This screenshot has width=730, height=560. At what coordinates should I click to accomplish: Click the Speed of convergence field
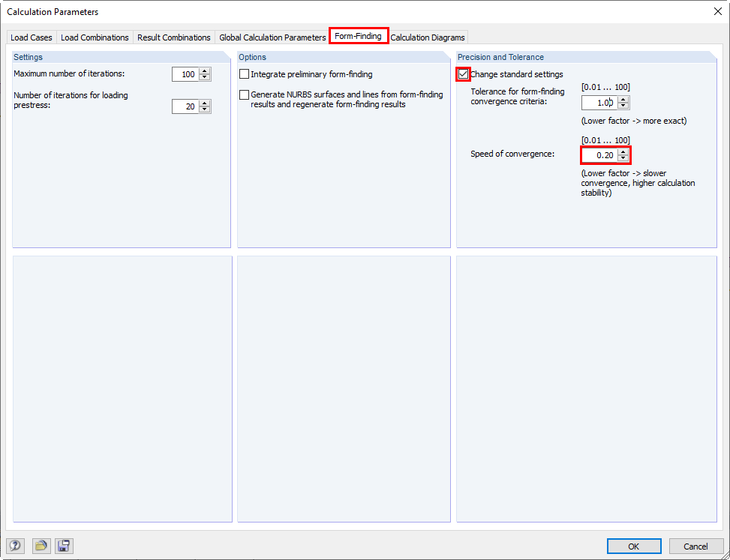pyautogui.click(x=599, y=155)
